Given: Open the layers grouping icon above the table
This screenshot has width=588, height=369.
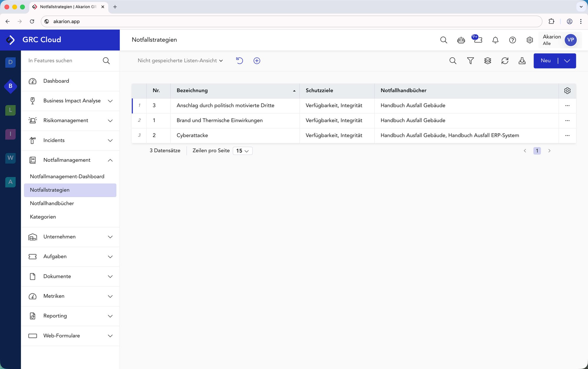Looking at the screenshot, I should tap(487, 61).
